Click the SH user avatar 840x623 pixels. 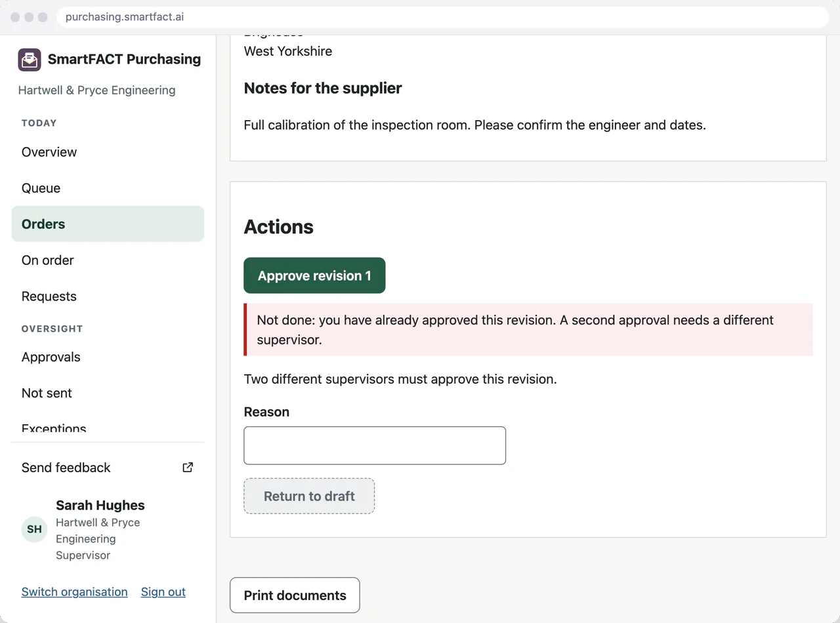point(34,529)
